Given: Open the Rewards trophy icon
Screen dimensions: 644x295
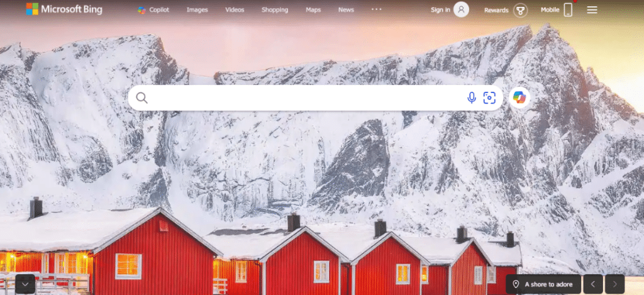Looking at the screenshot, I should (520, 10).
